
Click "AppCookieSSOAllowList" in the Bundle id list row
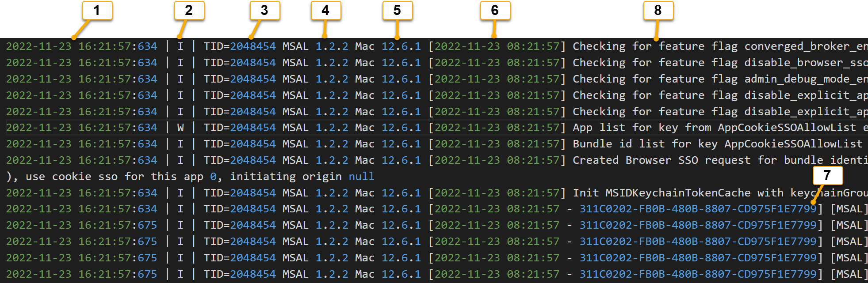[x=793, y=144]
